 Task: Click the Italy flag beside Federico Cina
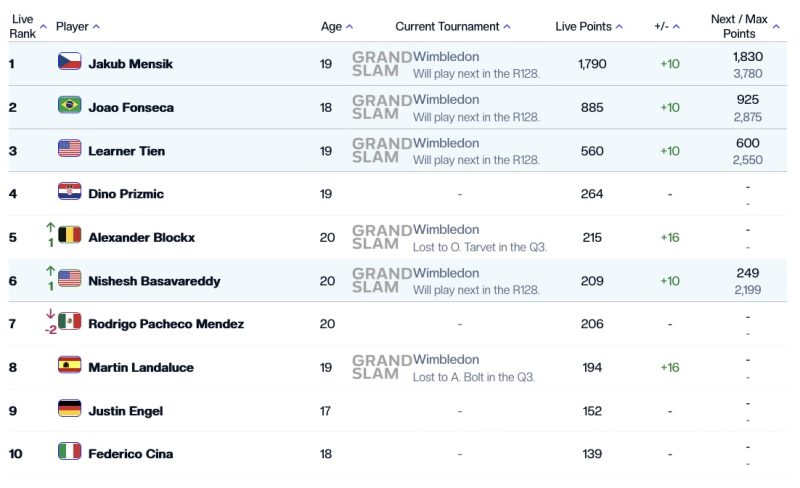click(x=69, y=452)
